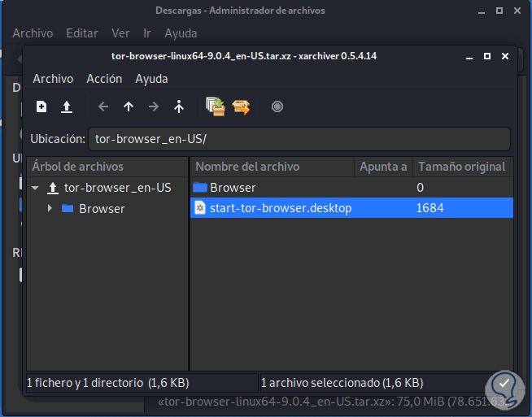Open xarchiver Archivo menu

[53, 79]
